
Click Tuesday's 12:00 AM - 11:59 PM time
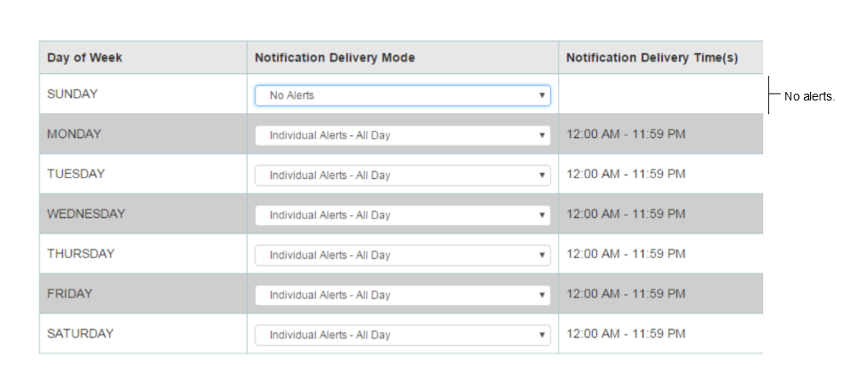[625, 174]
